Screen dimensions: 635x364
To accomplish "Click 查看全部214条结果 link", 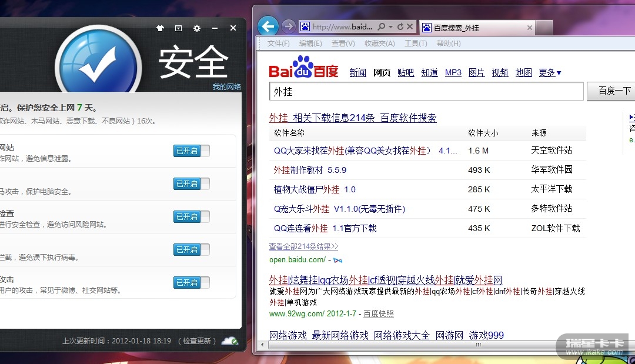I will click(303, 246).
